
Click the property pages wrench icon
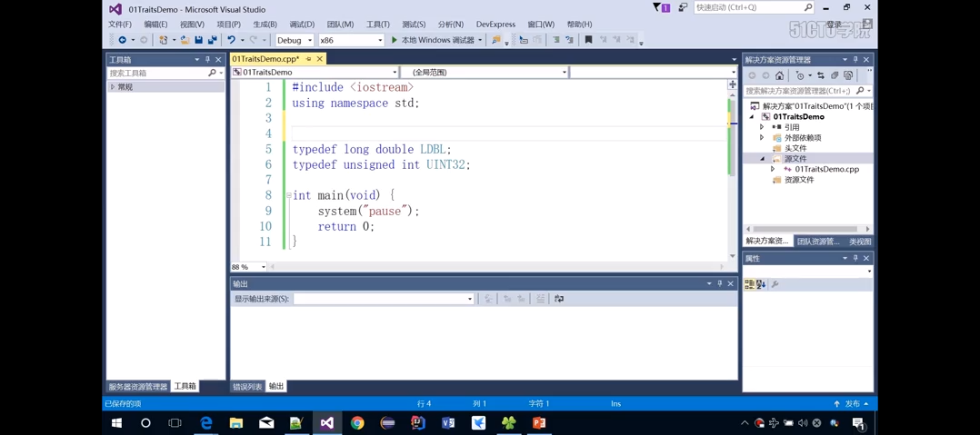click(775, 284)
